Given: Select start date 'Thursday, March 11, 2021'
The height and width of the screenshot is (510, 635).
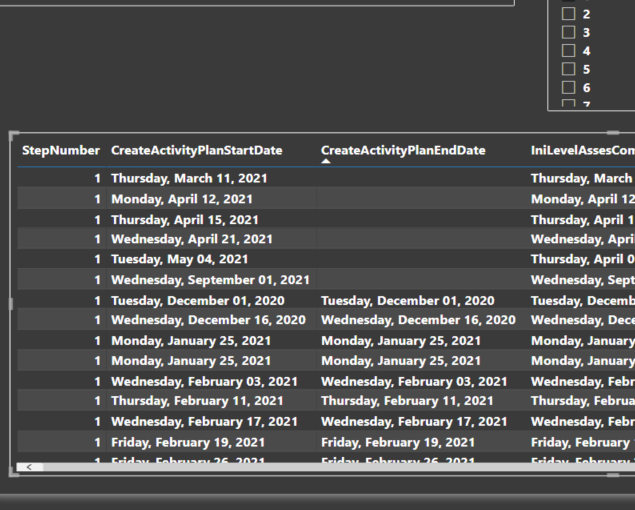Looking at the screenshot, I should (189, 179).
